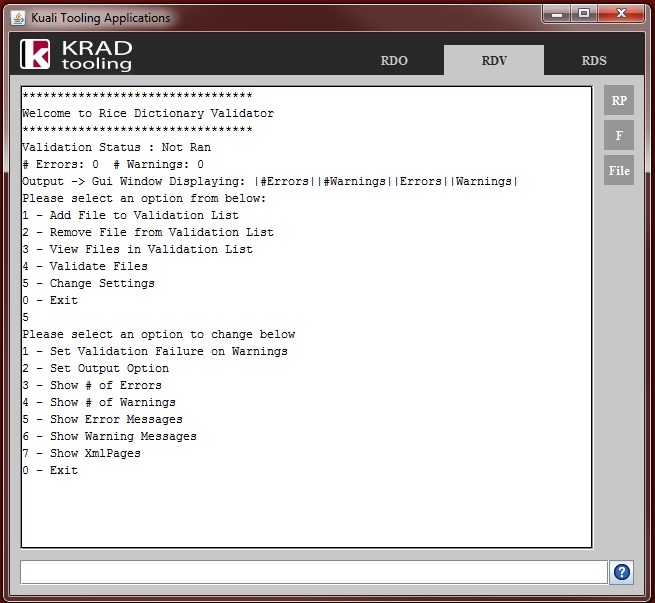Select the RP side button

(619, 100)
